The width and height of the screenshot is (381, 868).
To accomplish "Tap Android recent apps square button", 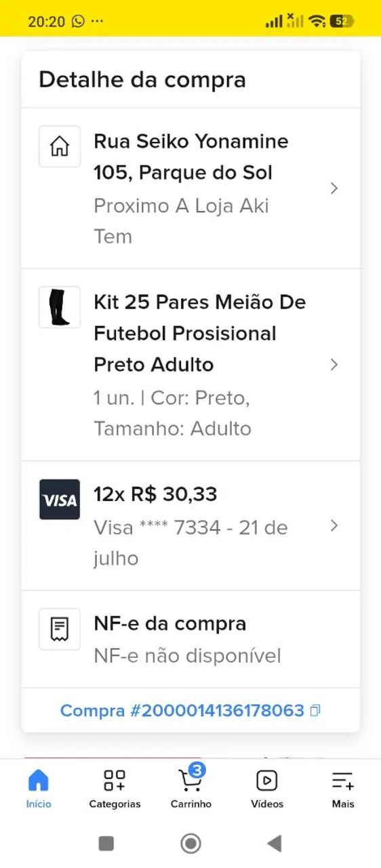I will 106,843.
